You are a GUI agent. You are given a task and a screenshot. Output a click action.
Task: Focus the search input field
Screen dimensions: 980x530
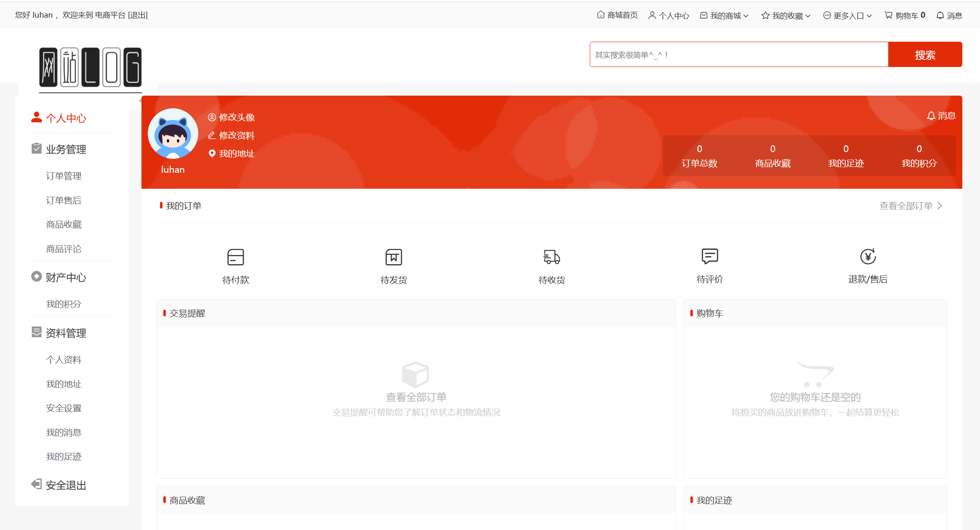coord(739,54)
